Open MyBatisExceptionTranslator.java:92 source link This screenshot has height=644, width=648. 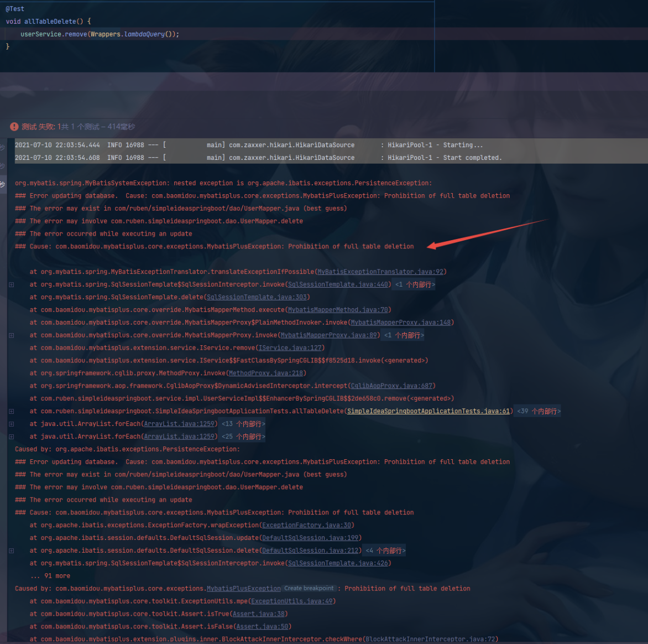coord(380,272)
